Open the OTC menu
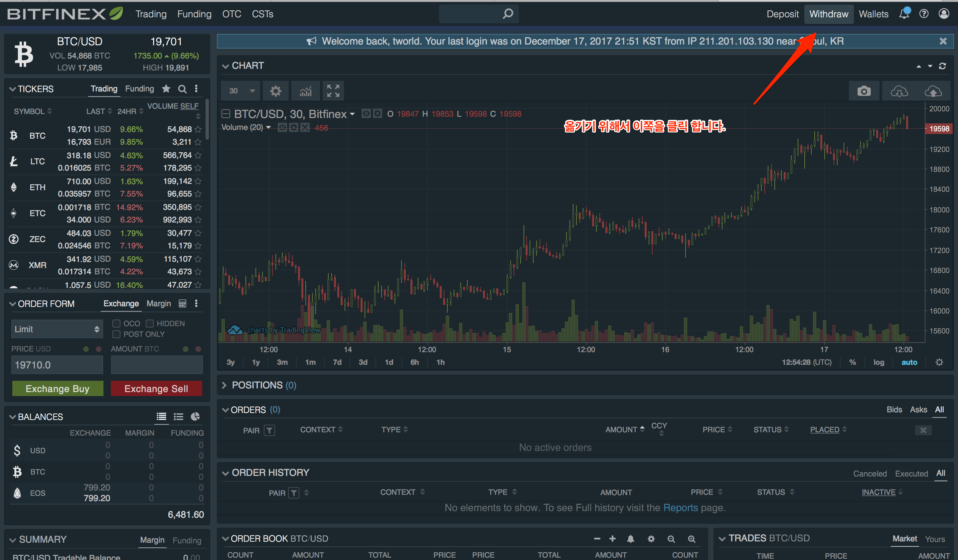This screenshot has width=958, height=560. [x=232, y=14]
